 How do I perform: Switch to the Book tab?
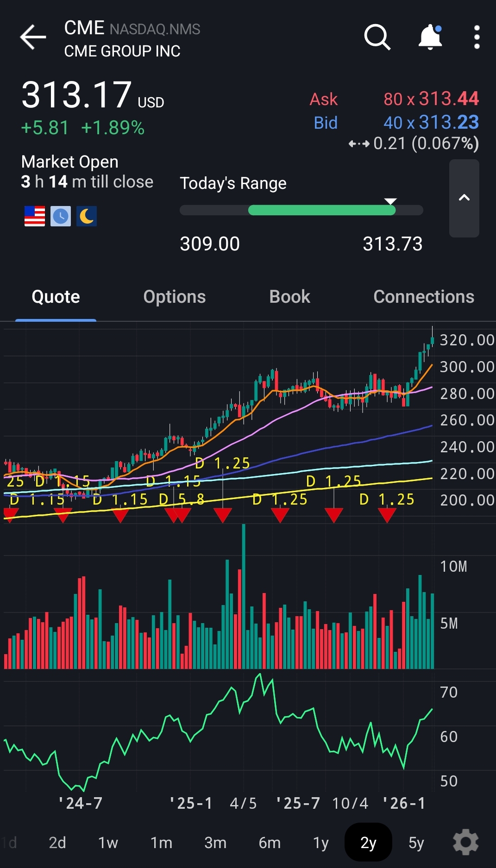tap(290, 297)
